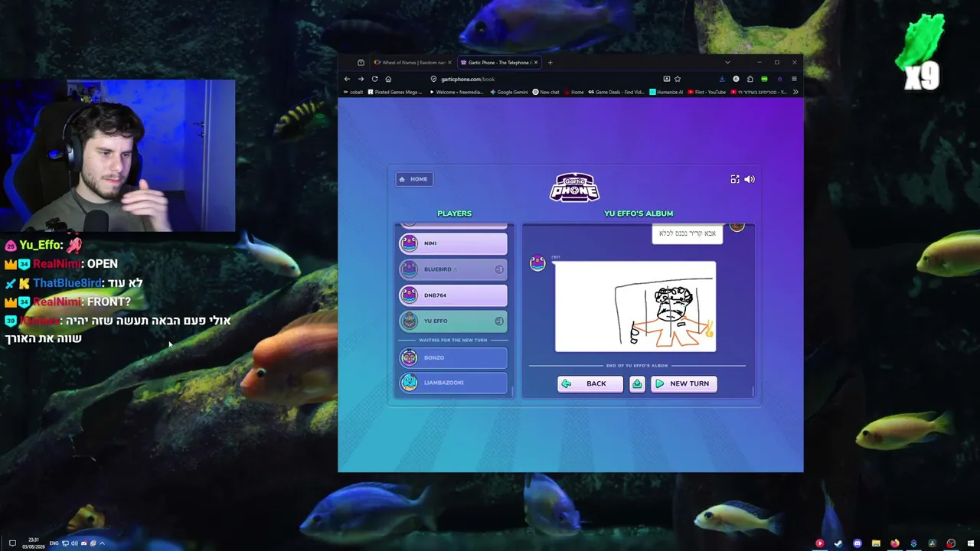The height and width of the screenshot is (551, 980).
Task: Show hidden system tray icons
Action: click(102, 543)
